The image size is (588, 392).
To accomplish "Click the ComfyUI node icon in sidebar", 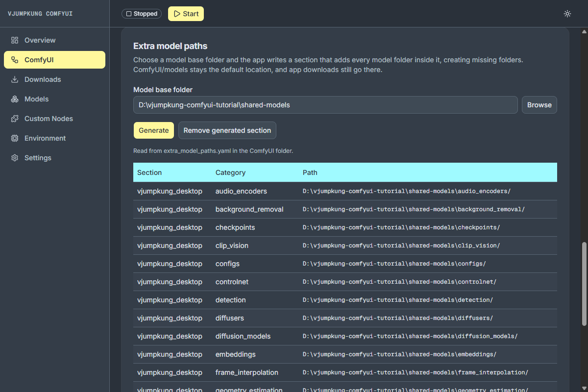I will coord(15,60).
